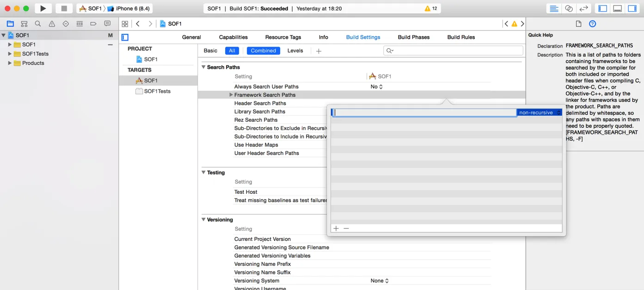Viewport: 644px width, 290px height.
Task: Click the 12 warnings indicator
Action: pyautogui.click(x=430, y=8)
